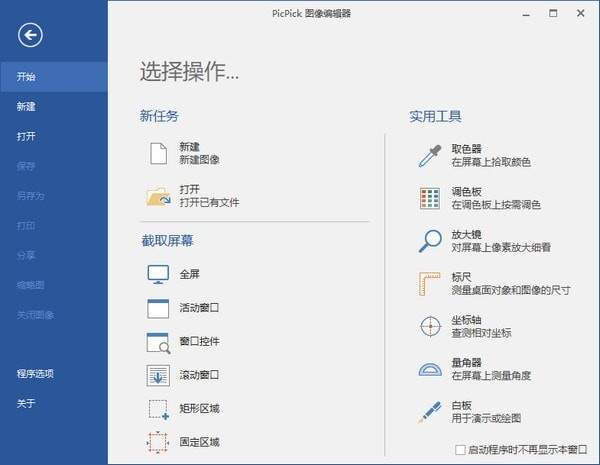Click 新建 to create a new image
Image resolution: width=600 pixels, height=465 pixels.
point(188,153)
